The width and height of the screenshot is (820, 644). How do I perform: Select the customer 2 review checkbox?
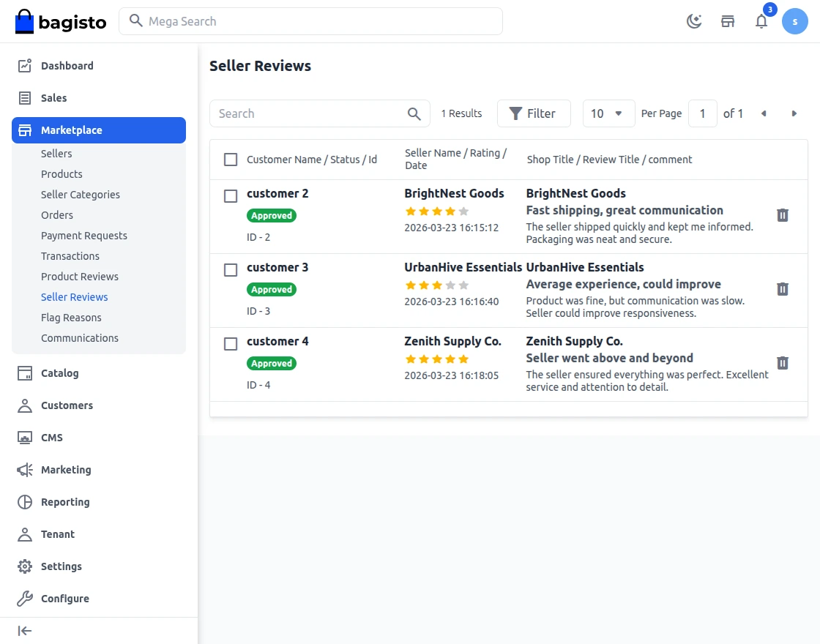(x=231, y=196)
